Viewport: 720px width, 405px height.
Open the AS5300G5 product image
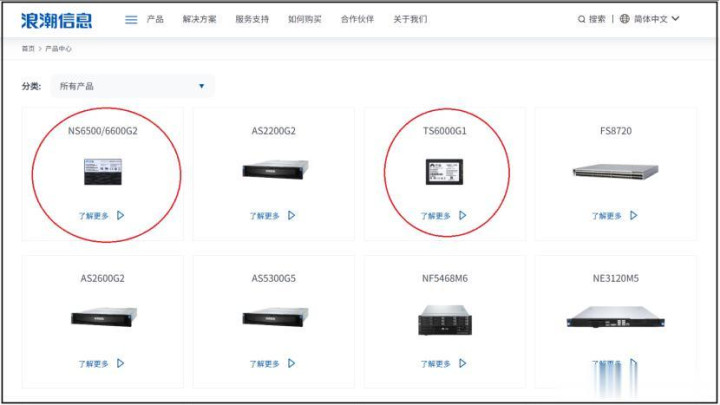click(276, 317)
